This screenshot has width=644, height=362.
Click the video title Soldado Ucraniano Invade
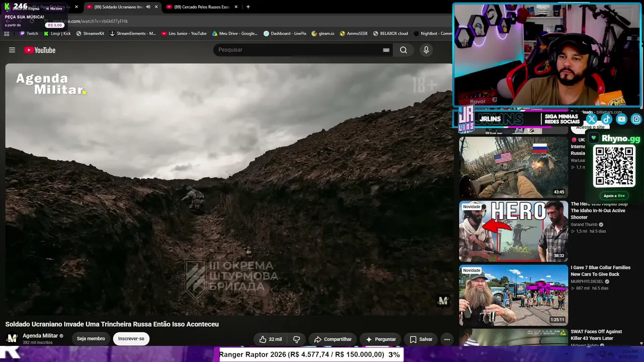click(112, 324)
